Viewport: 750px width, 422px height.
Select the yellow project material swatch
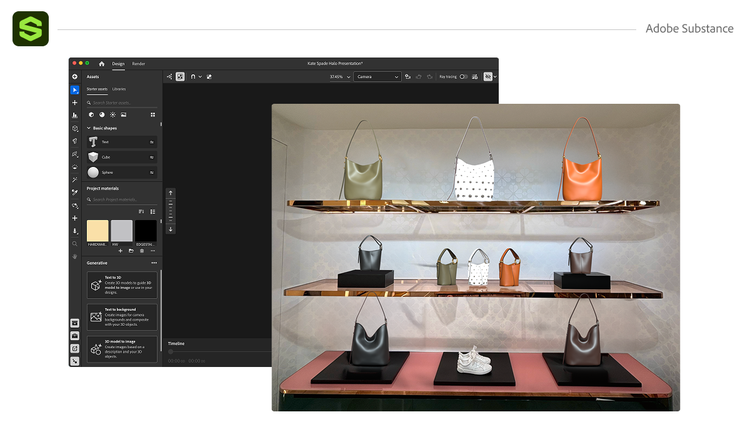[97, 231]
